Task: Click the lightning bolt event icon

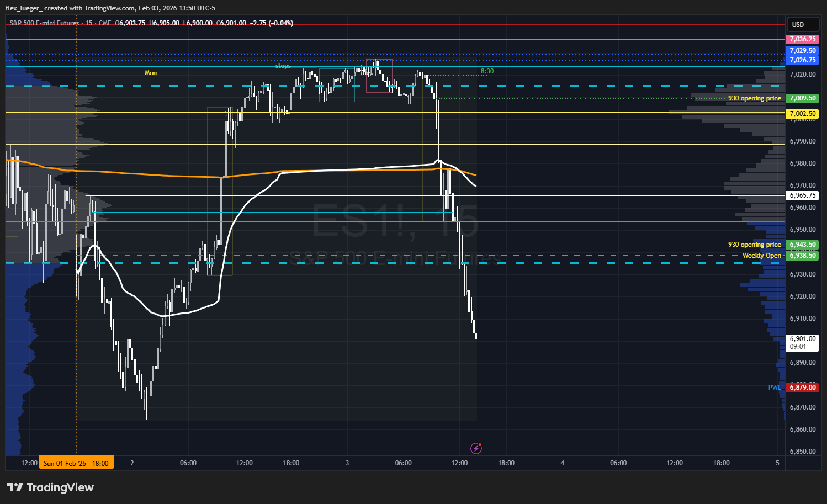Action: tap(476, 448)
